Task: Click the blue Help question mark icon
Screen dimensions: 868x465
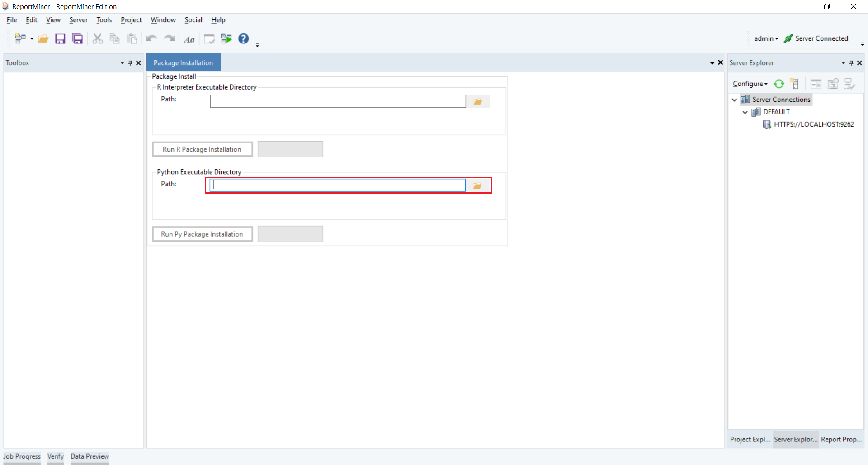Action: click(244, 39)
